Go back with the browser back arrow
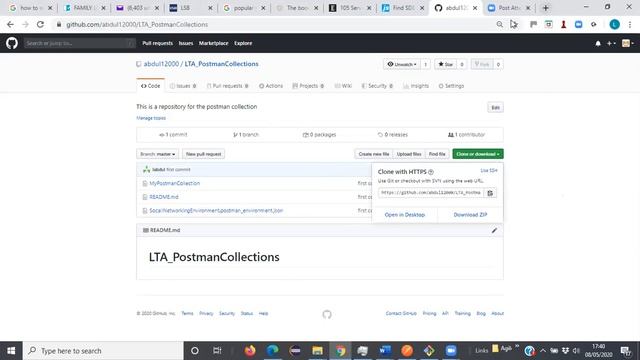The height and width of the screenshot is (360, 640). click(10, 24)
